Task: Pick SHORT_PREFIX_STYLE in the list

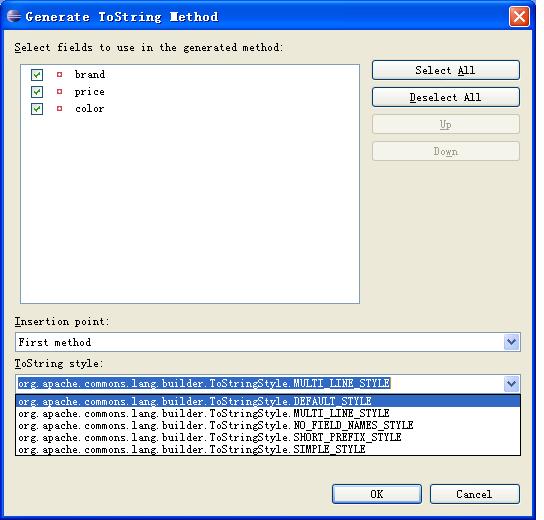Action: 268,437
